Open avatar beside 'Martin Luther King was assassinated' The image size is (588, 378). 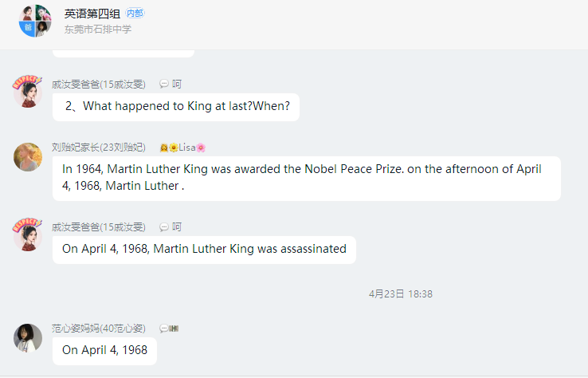[27, 234]
